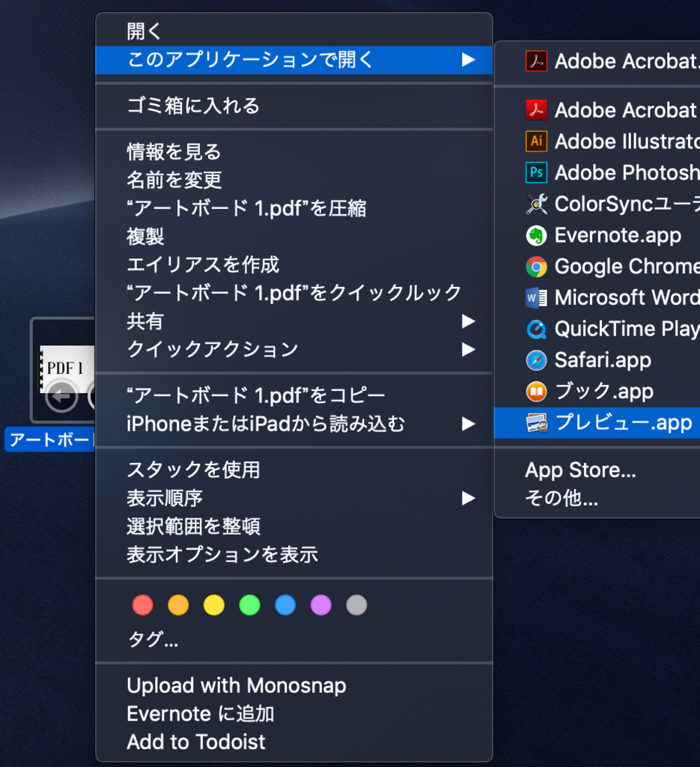
Task: Click the default Adobe Acrobat icon at submenu top
Action: [x=536, y=61]
